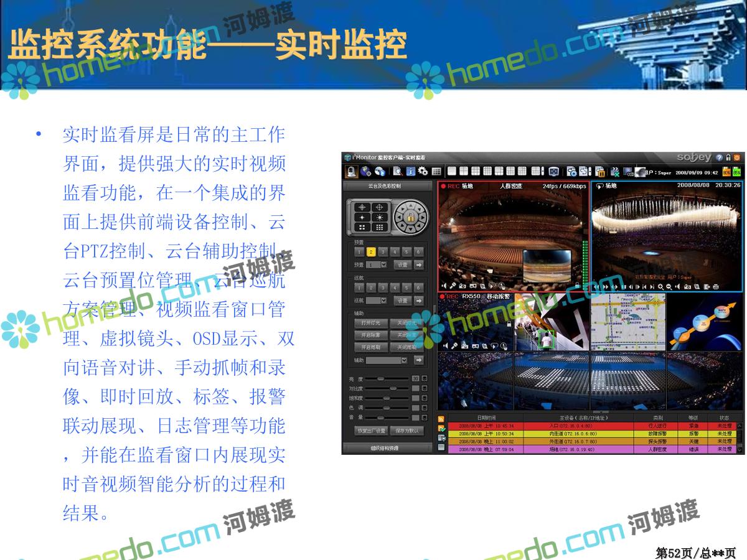Click zoom-in magnifier in the top-right video window
Viewport: 747px width, 560px height.
[659, 286]
